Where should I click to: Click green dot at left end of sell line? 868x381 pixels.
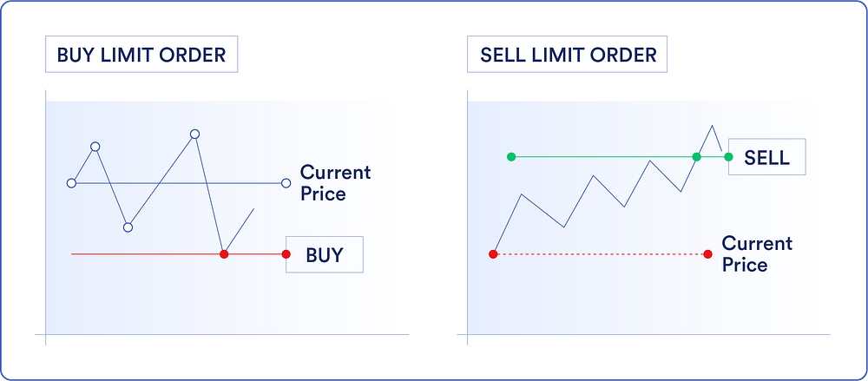[x=510, y=157]
